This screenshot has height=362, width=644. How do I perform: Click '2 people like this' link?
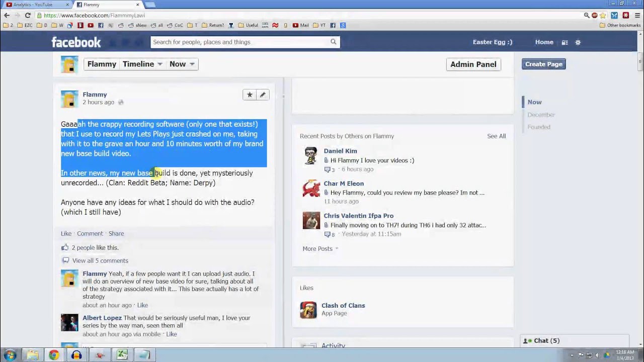coord(95,247)
